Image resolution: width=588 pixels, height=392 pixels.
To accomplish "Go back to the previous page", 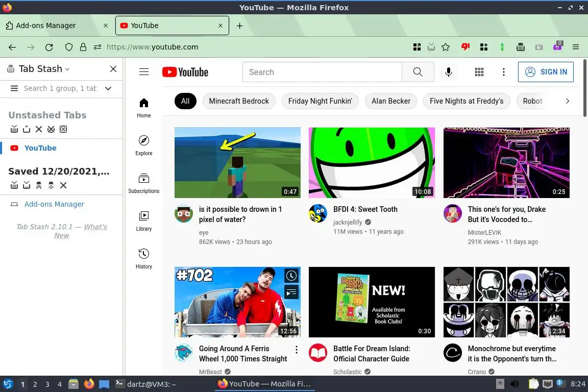I will 12,47.
